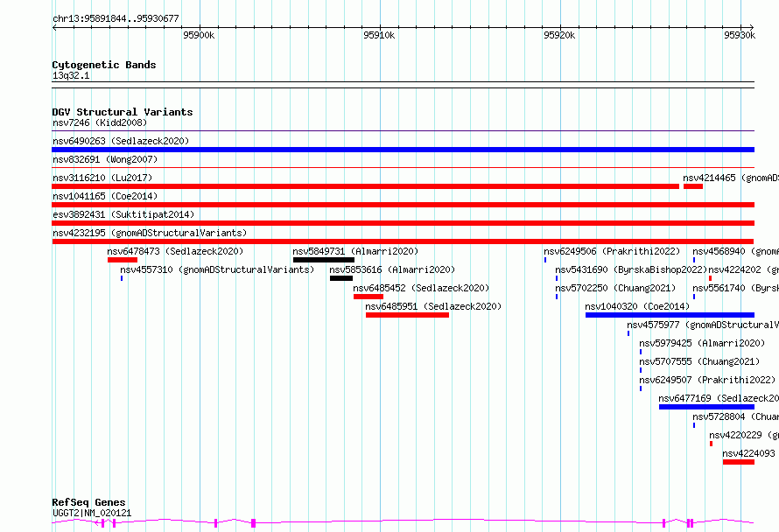Viewport: 779px width, 532px height.
Task: Click the nsv5853616 (Almarri2020) black bar
Action: 341,278
